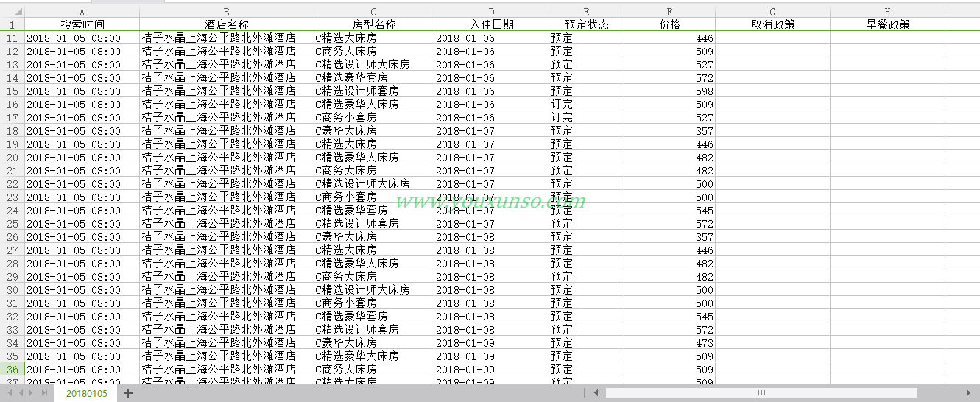Click first 订完 status cell in row 16
Image resolution: width=980 pixels, height=402 pixels.
pyautogui.click(x=586, y=105)
